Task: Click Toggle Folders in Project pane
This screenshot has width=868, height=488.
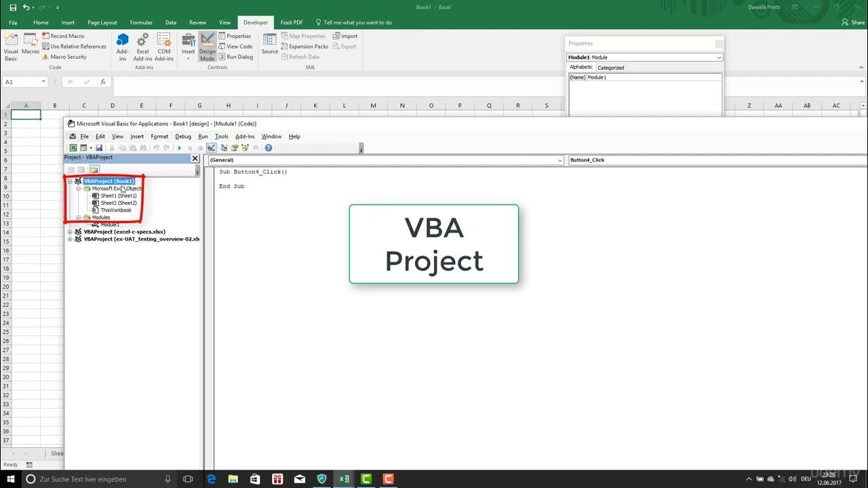Action: (94, 169)
